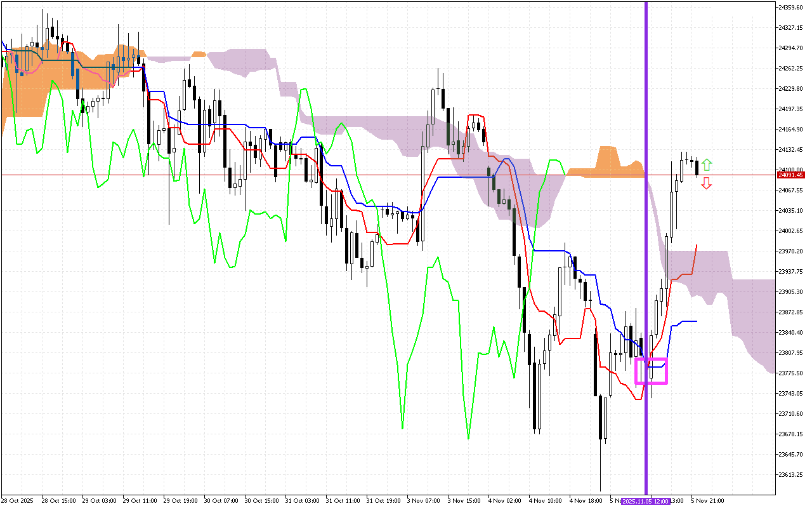
Task: Click the last black candle near the arrows
Action: 697,167
